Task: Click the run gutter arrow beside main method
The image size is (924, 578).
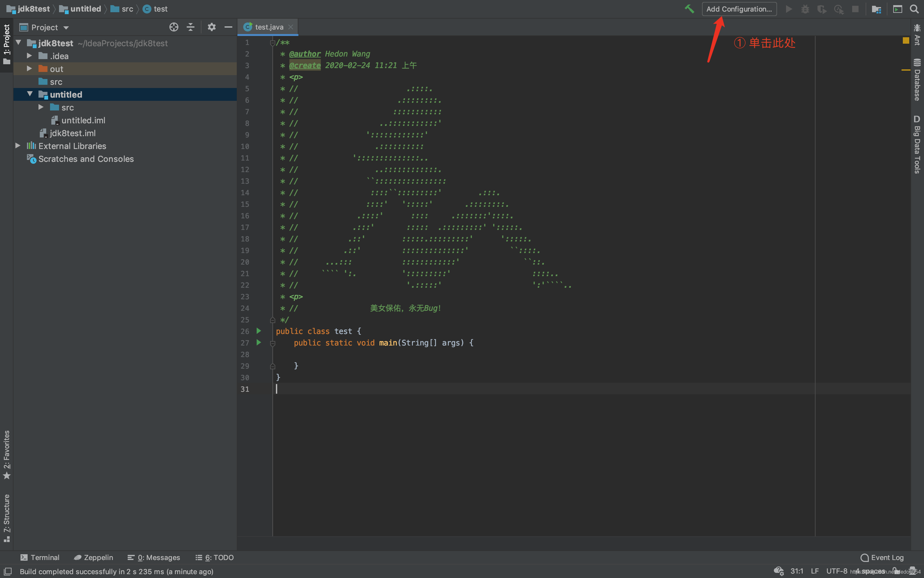Action: [x=259, y=343]
